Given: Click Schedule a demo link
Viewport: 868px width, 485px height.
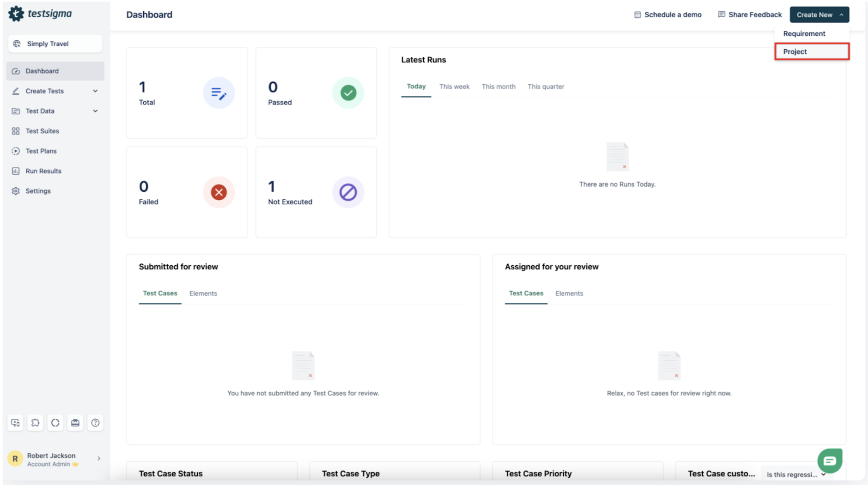Looking at the screenshot, I should point(668,15).
